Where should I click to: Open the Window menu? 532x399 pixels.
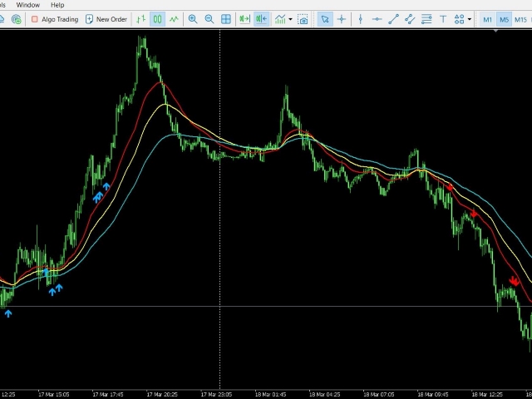point(27,5)
